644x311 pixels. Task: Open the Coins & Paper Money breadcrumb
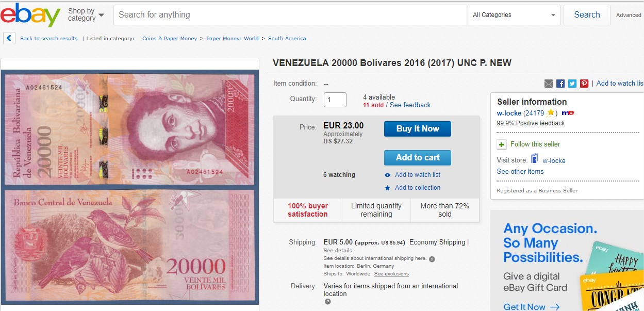coord(170,39)
